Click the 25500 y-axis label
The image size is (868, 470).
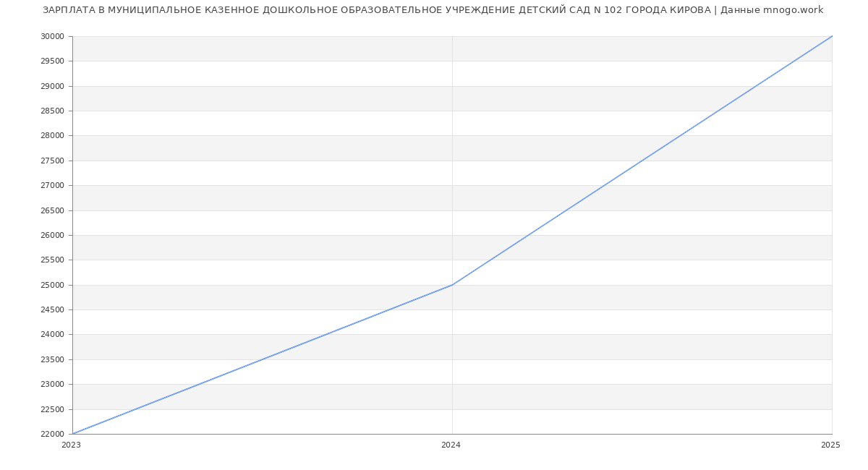[x=52, y=260]
